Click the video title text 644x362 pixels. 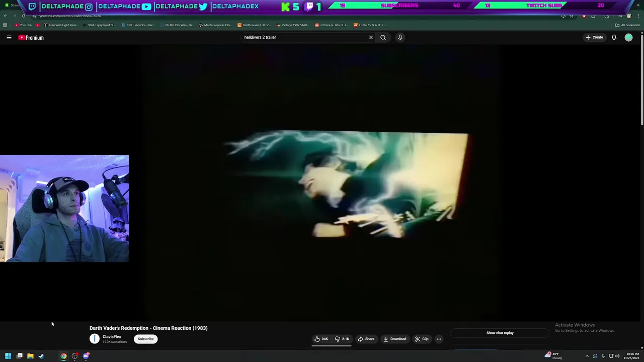point(148,328)
